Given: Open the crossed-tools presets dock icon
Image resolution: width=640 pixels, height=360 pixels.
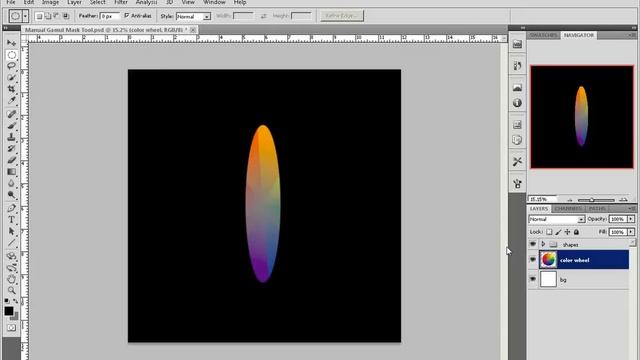Looking at the screenshot, I should (517, 162).
